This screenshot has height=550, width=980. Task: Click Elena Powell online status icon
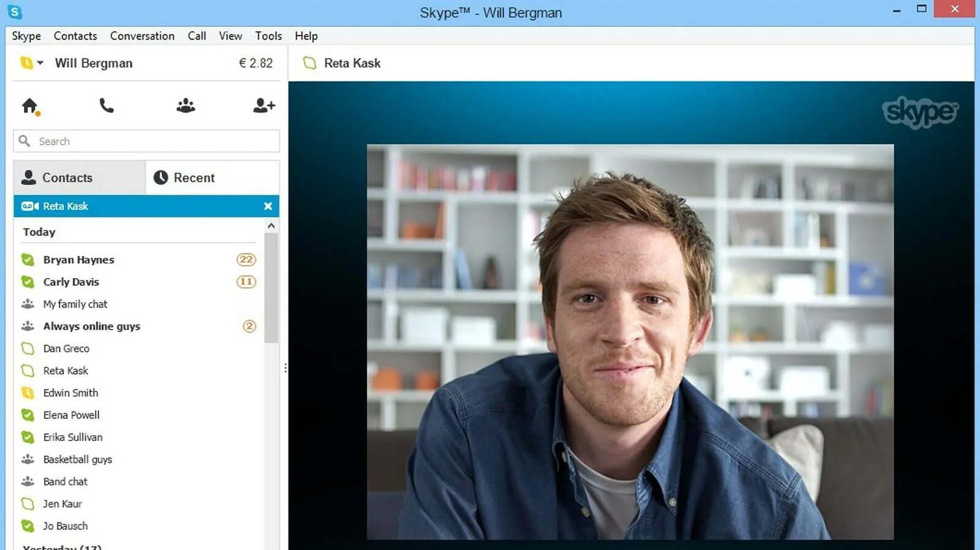[x=28, y=415]
